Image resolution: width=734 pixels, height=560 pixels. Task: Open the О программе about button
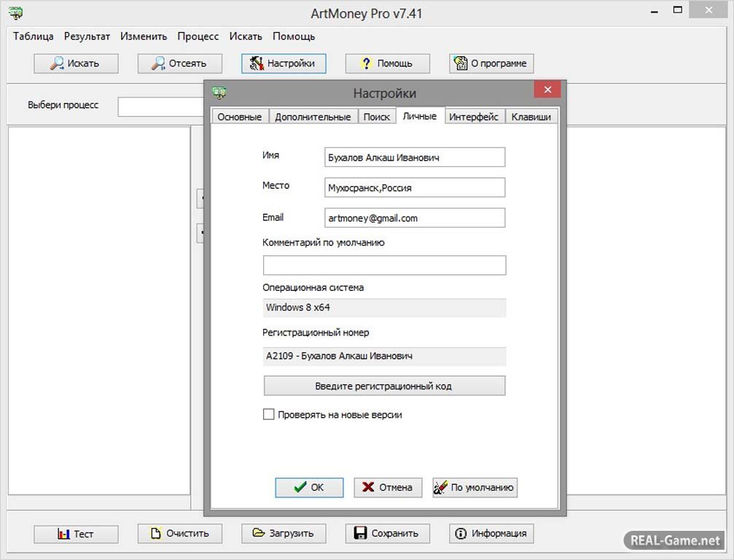[491, 63]
